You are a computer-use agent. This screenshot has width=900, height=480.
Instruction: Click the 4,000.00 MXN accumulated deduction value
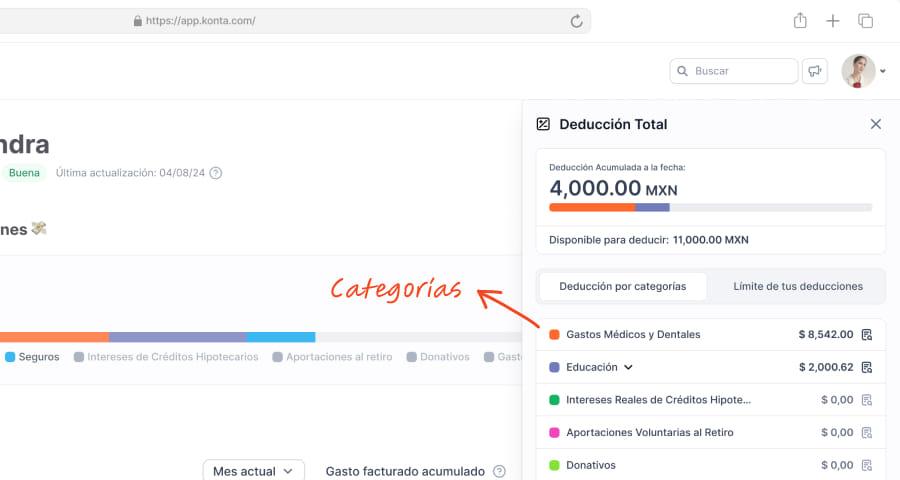click(613, 188)
